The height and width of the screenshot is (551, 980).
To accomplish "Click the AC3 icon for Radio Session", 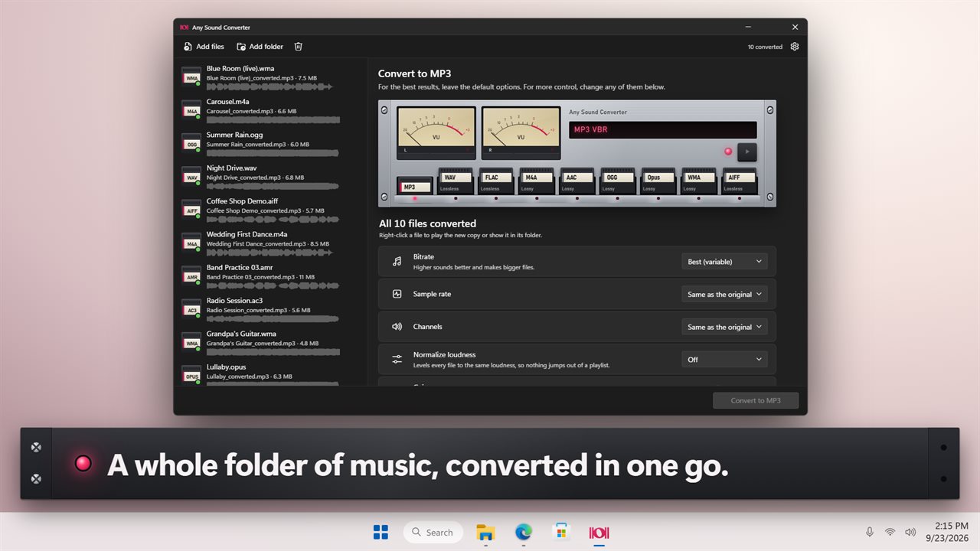I will click(x=191, y=309).
